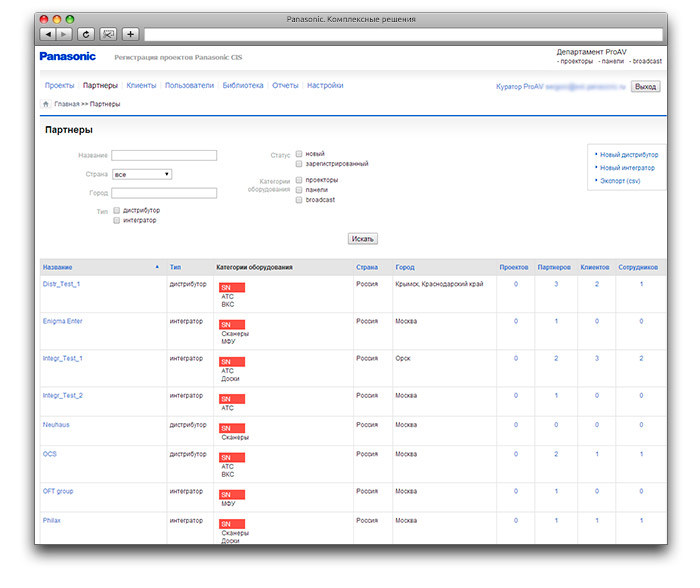
Task: Click the Искать search button
Action: pyautogui.click(x=362, y=239)
